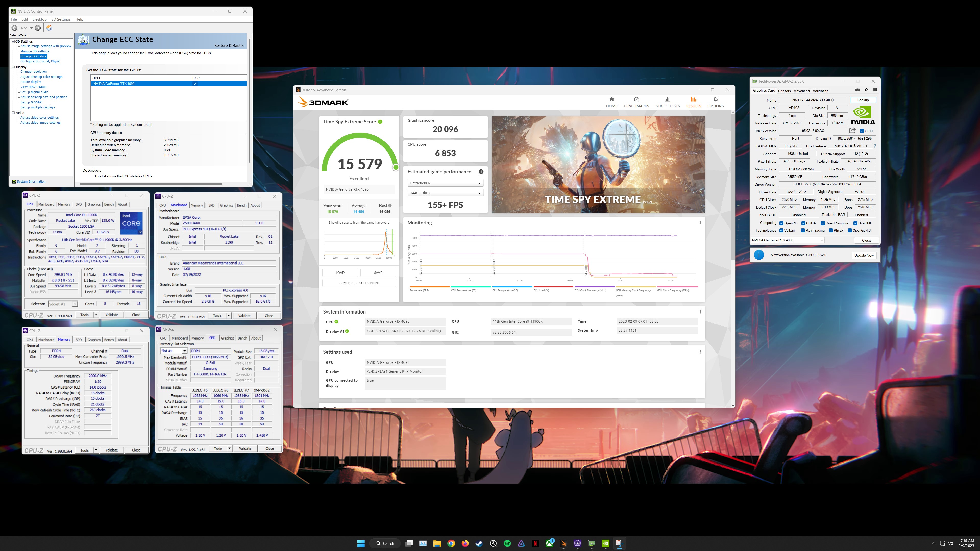Click the Bus Interface question mark in GPU-Z
The height and width of the screenshot is (551, 980).
(x=875, y=146)
